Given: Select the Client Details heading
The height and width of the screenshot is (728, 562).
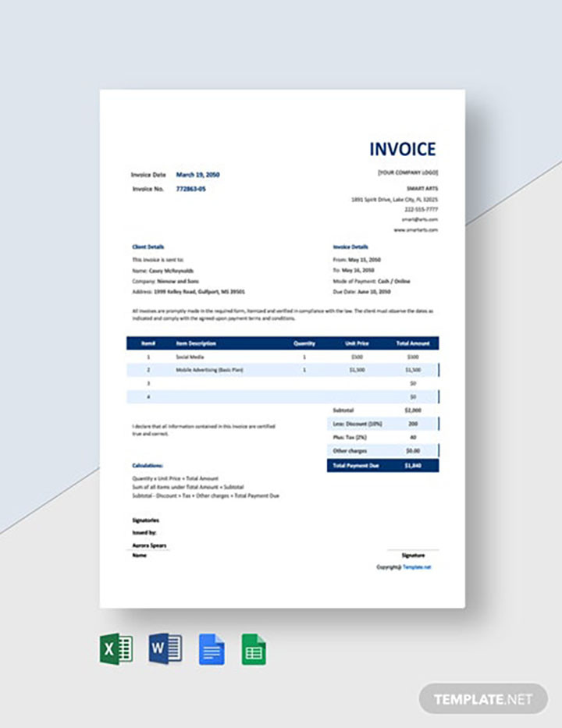Looking at the screenshot, I should [148, 247].
